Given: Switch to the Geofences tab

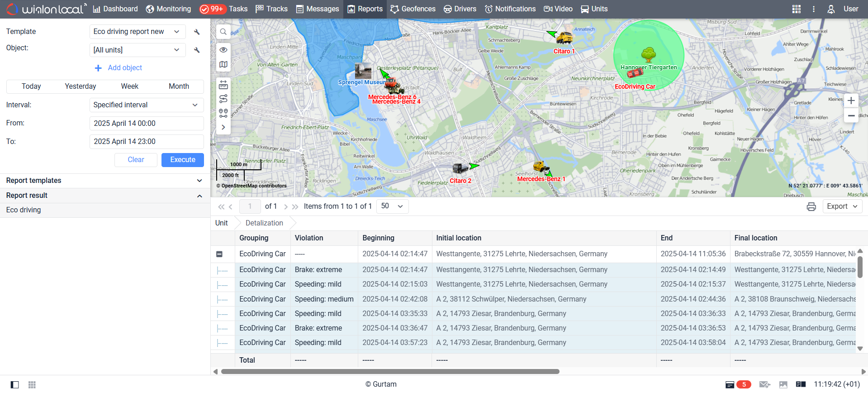Looking at the screenshot, I should point(413,9).
